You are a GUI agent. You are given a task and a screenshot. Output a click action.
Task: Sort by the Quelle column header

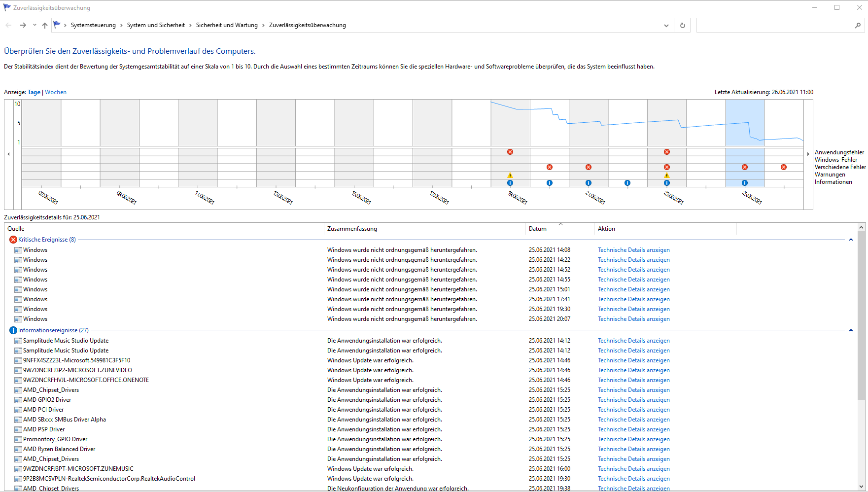point(164,229)
